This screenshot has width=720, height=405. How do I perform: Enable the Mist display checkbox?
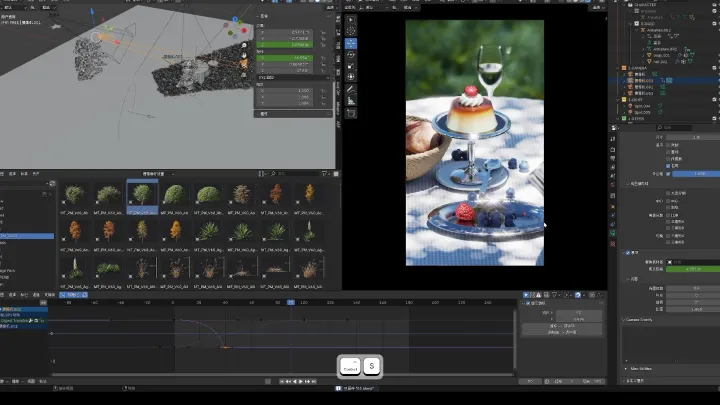pyautogui.click(x=668, y=152)
